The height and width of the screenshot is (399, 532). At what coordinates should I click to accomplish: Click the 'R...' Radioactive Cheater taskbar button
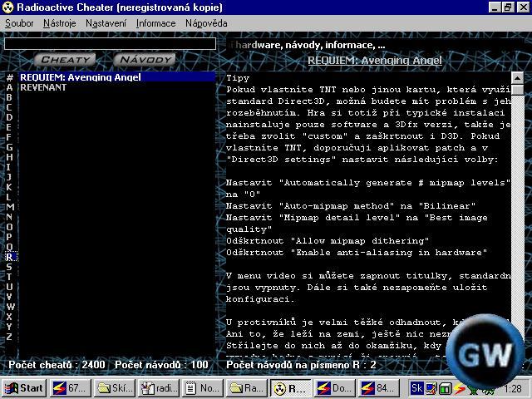(291, 388)
